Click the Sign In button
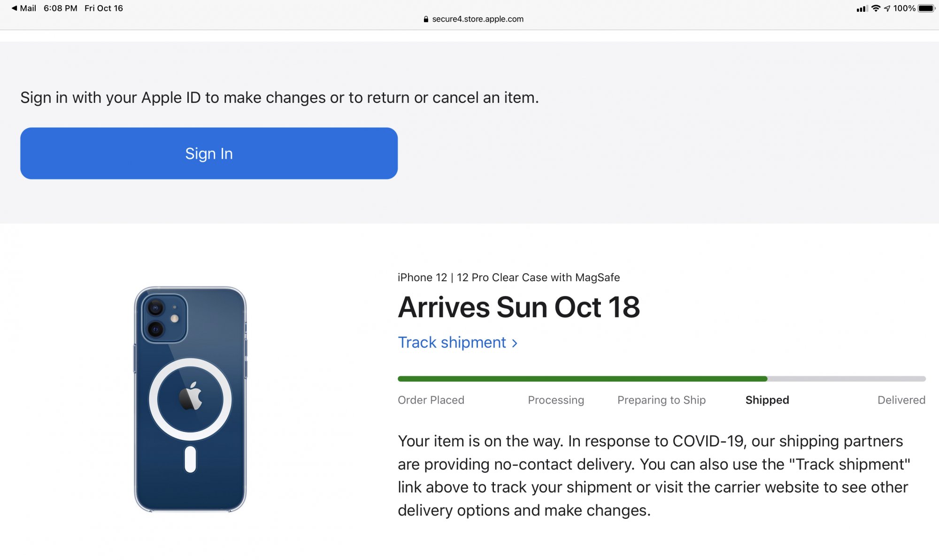Viewport: 939px width, 560px height. click(x=209, y=153)
